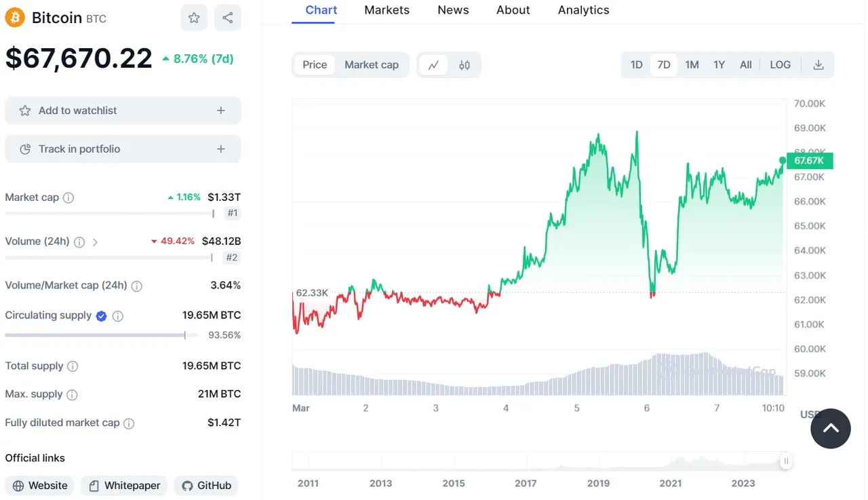Viewport: 868px width, 500px height.
Task: Show Volume/Market cap info icon
Action: (137, 286)
